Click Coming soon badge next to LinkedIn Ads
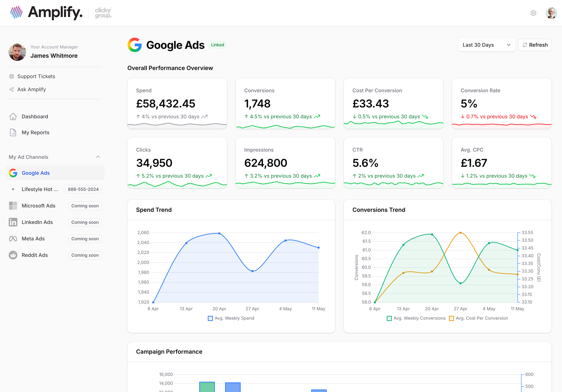The image size is (562, 392). click(85, 222)
